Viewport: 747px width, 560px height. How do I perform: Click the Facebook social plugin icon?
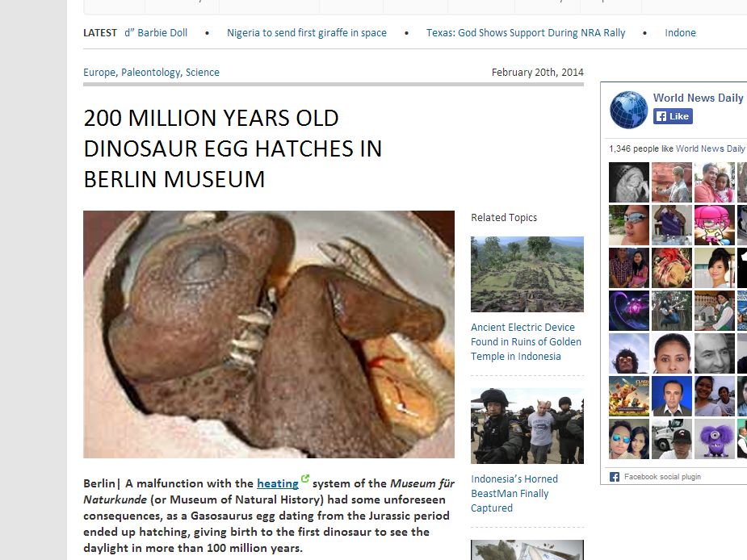pos(615,477)
